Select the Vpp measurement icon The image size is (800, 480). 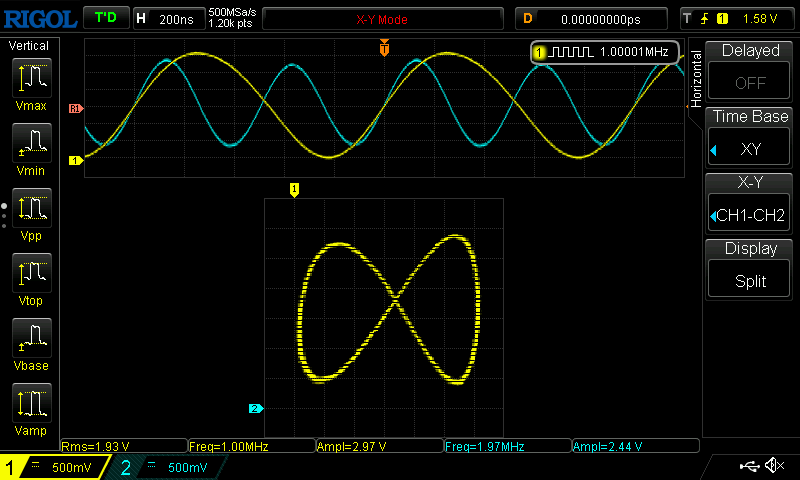(x=32, y=208)
